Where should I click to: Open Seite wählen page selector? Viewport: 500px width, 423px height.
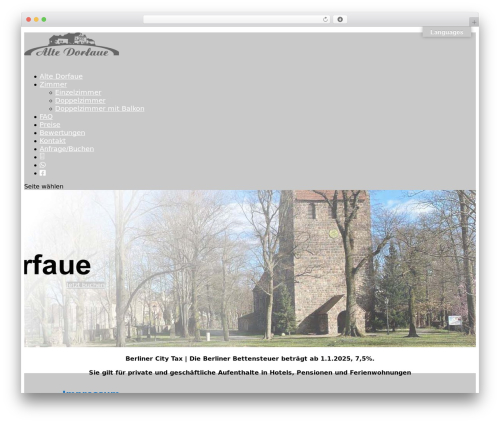(x=44, y=186)
